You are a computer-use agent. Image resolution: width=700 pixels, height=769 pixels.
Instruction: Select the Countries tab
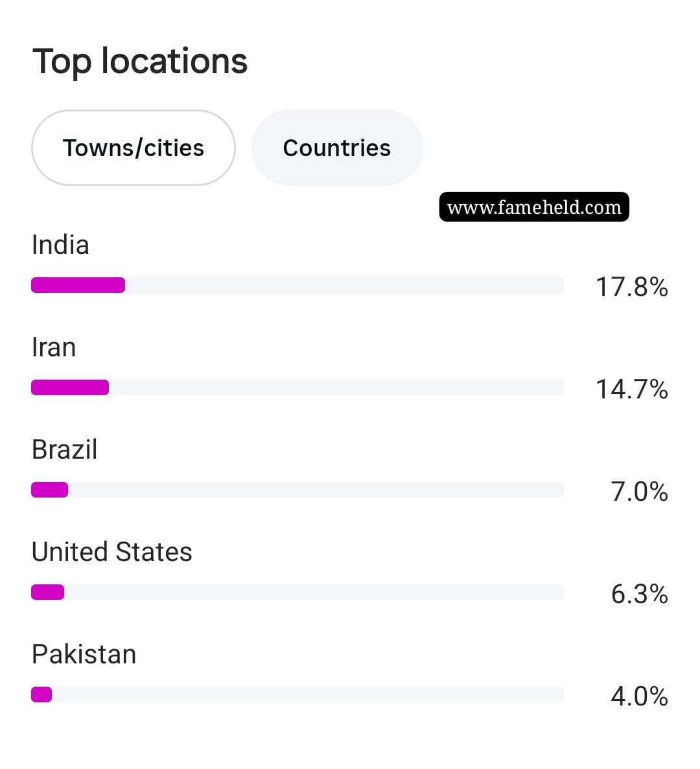[x=337, y=148]
